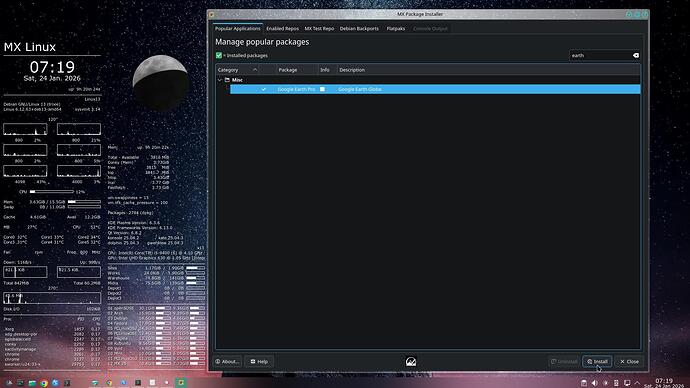Image resolution: width=690 pixels, height=388 pixels.
Task: Click the window menu icon in the title bar
Action: [212, 15]
